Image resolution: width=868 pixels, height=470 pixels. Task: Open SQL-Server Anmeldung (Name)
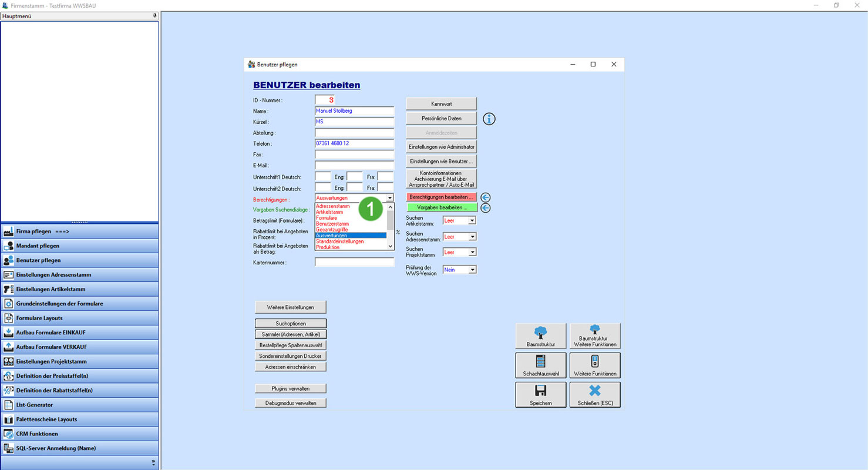79,448
